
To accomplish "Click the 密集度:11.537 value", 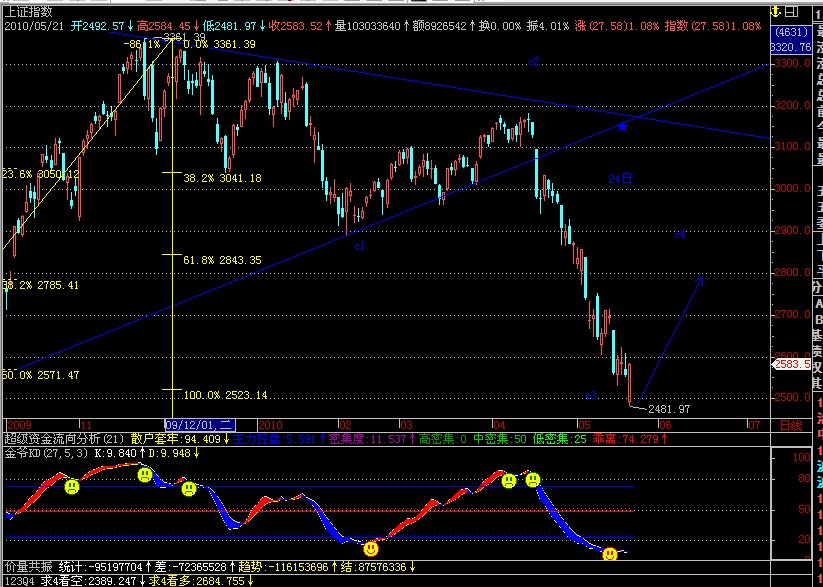I will pos(373,439).
